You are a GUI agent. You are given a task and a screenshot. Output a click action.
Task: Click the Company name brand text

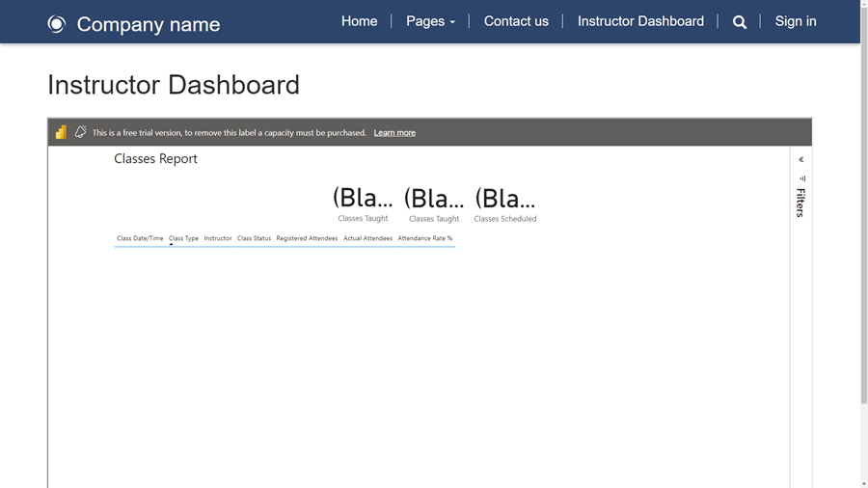tap(149, 24)
